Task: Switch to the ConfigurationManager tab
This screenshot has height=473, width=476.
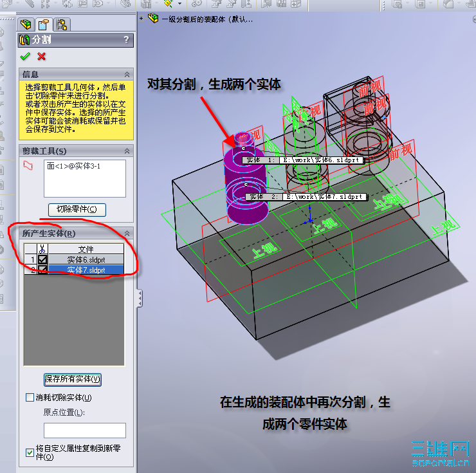Action: [62, 24]
